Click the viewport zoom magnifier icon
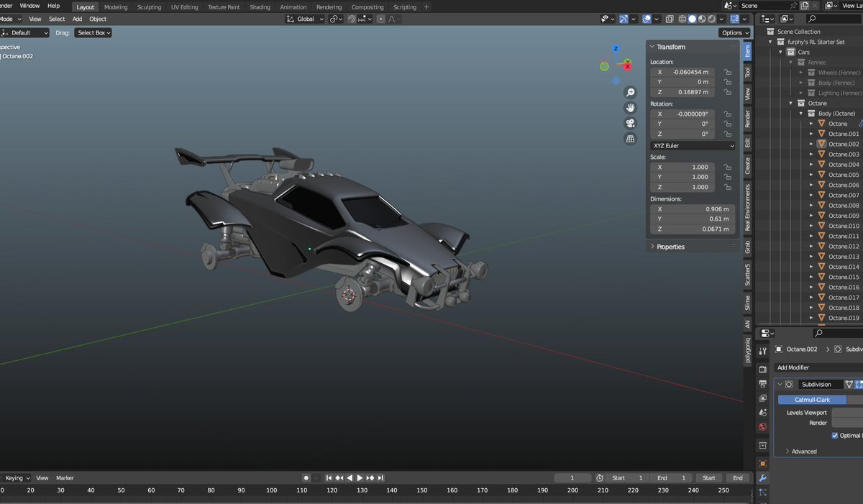This screenshot has height=504, width=863. coord(631,93)
